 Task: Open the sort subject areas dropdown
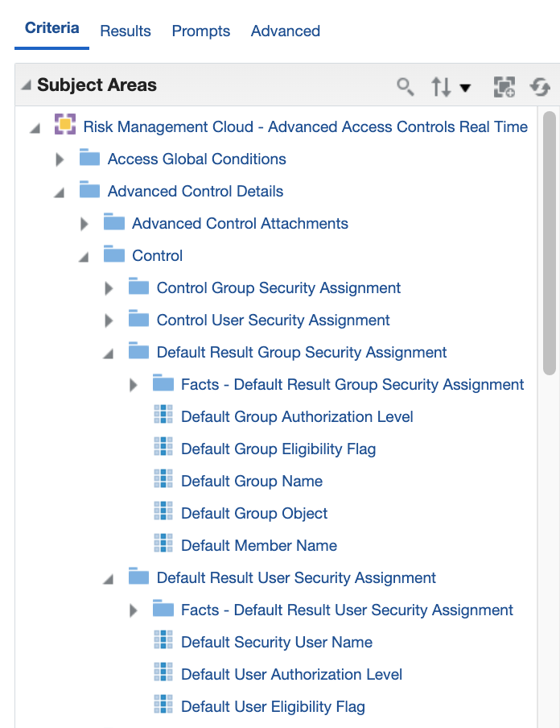[450, 87]
